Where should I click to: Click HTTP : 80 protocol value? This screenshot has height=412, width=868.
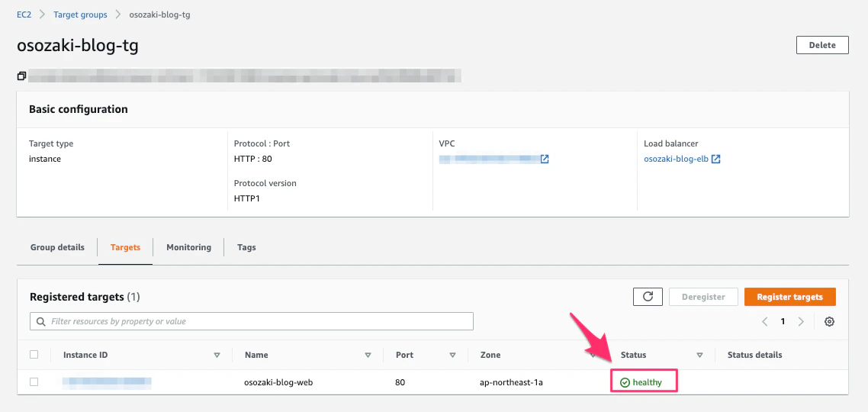[x=253, y=159]
